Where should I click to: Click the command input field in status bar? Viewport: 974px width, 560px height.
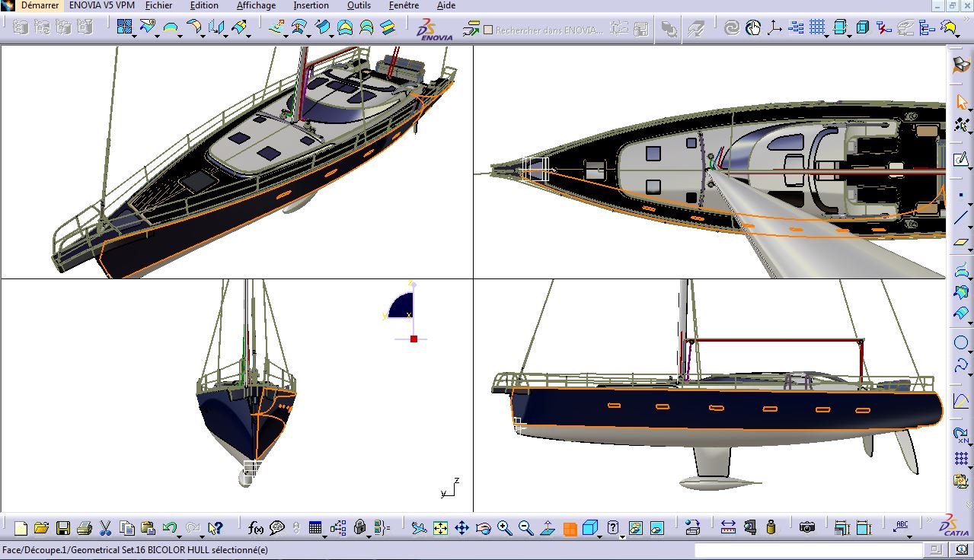(809, 550)
